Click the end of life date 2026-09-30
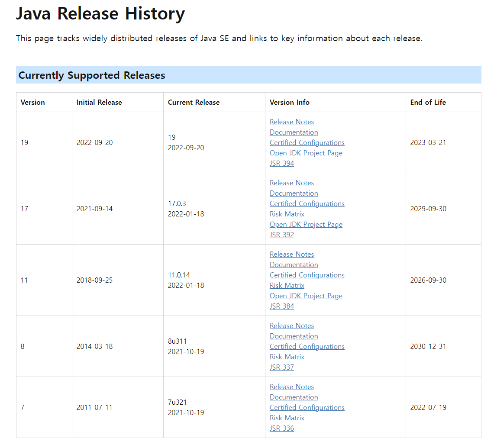 pos(428,280)
